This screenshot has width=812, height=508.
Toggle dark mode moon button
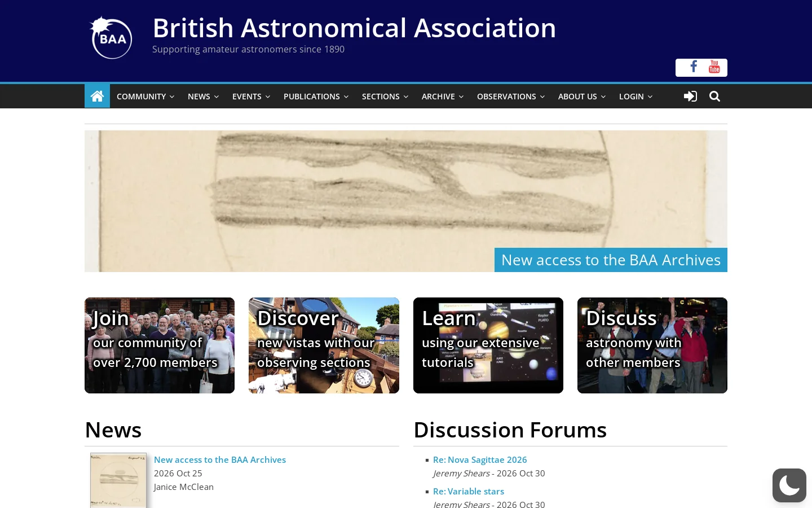[789, 485]
